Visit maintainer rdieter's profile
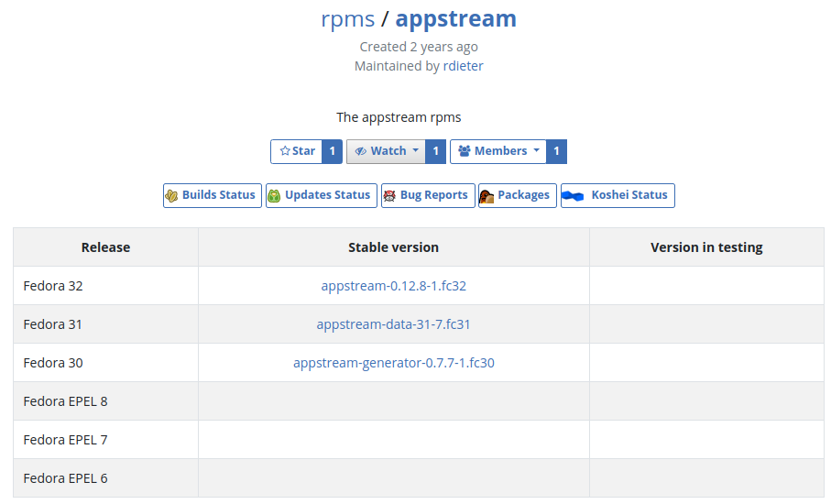Image resolution: width=831 pixels, height=504 pixels. pyautogui.click(x=464, y=66)
